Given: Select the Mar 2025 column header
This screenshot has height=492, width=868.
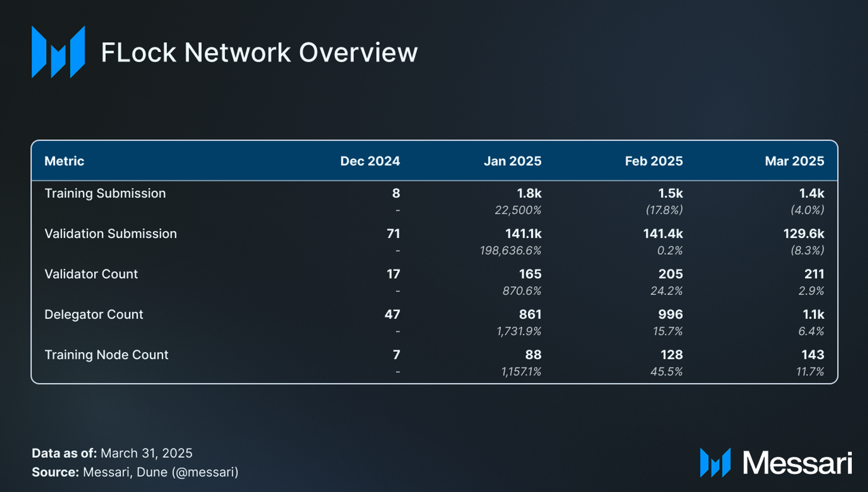Looking at the screenshot, I should pos(794,161).
